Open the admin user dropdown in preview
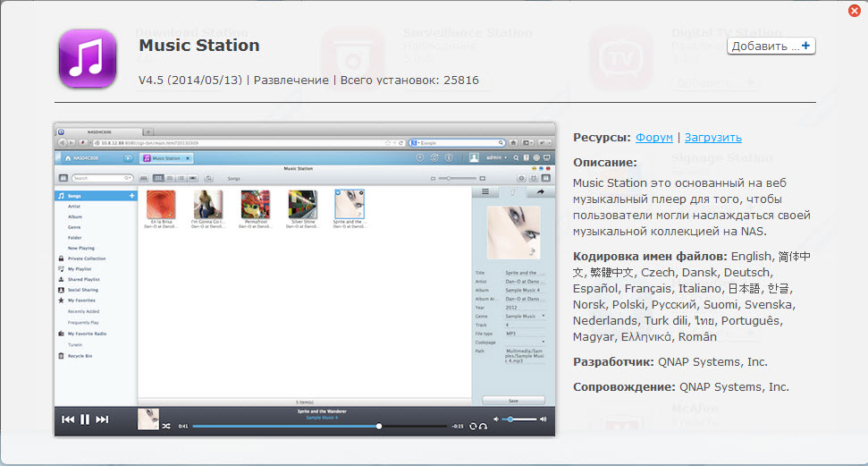The image size is (868, 466). (x=496, y=158)
